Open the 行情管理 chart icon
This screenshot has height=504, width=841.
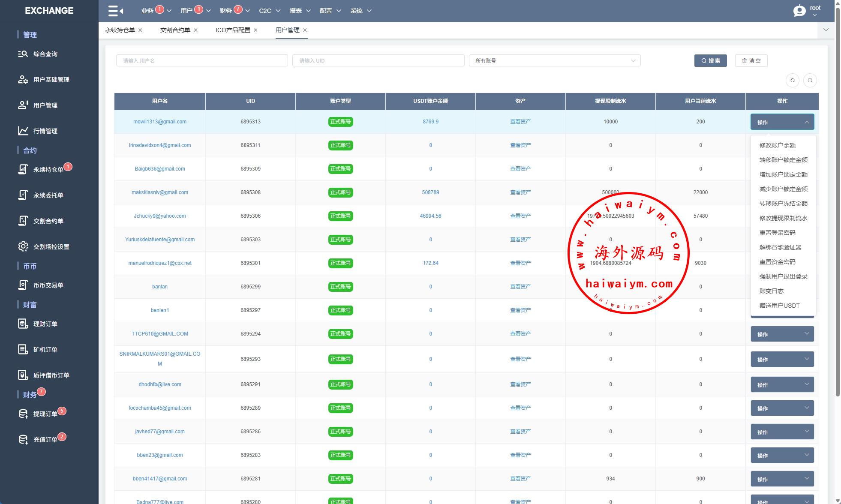[x=23, y=131]
